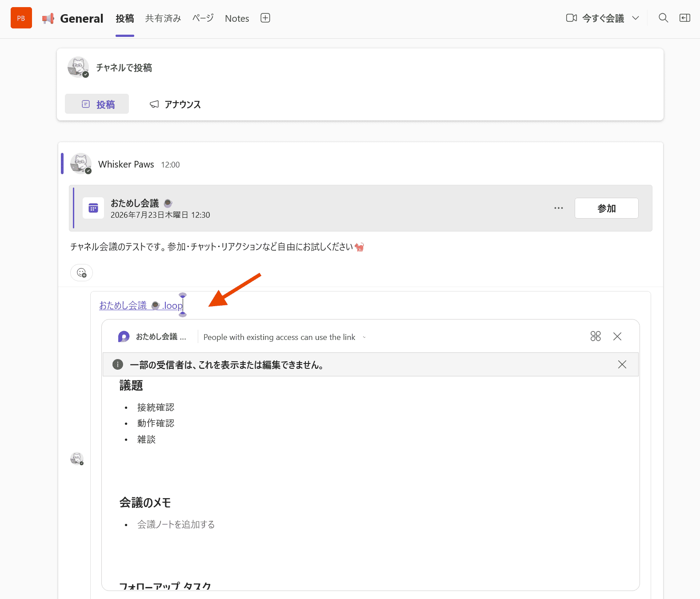Select the 投稿 post type button
The image size is (700, 599).
tap(97, 104)
